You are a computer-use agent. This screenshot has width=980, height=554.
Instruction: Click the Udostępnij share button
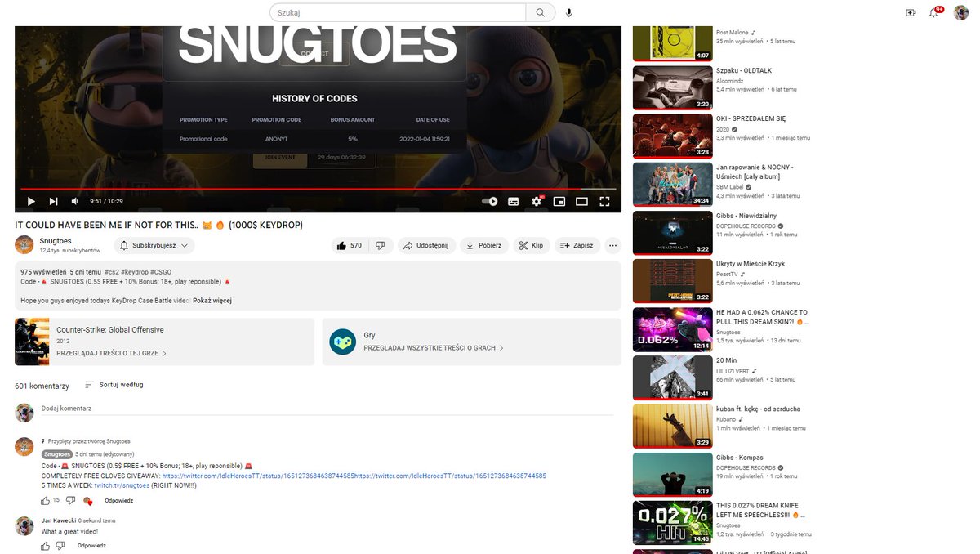[x=426, y=245]
